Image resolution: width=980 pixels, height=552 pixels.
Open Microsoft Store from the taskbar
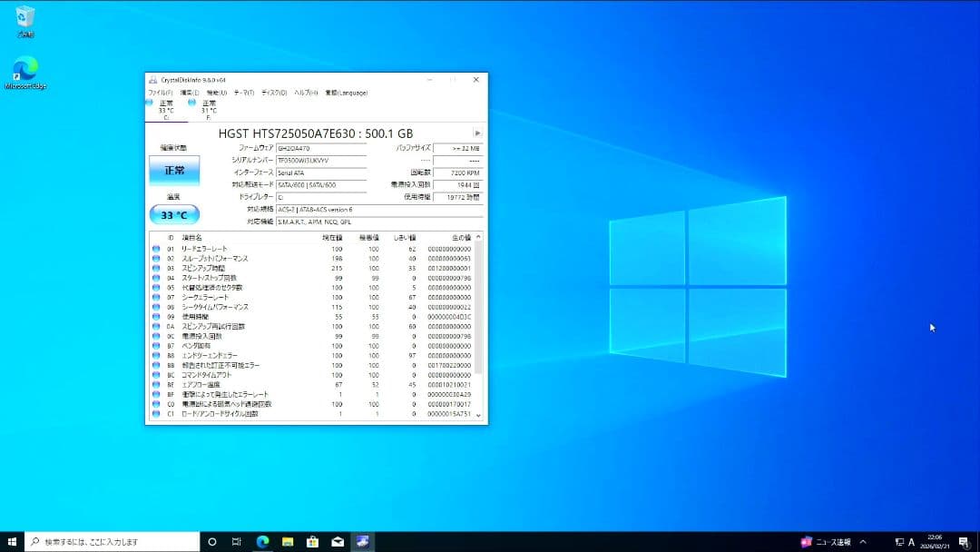point(312,541)
